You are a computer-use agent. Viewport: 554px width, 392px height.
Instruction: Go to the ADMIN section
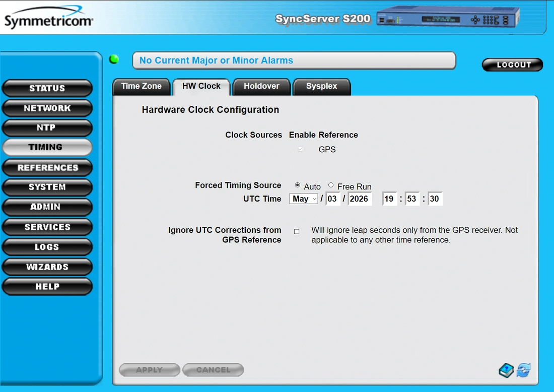pos(47,207)
